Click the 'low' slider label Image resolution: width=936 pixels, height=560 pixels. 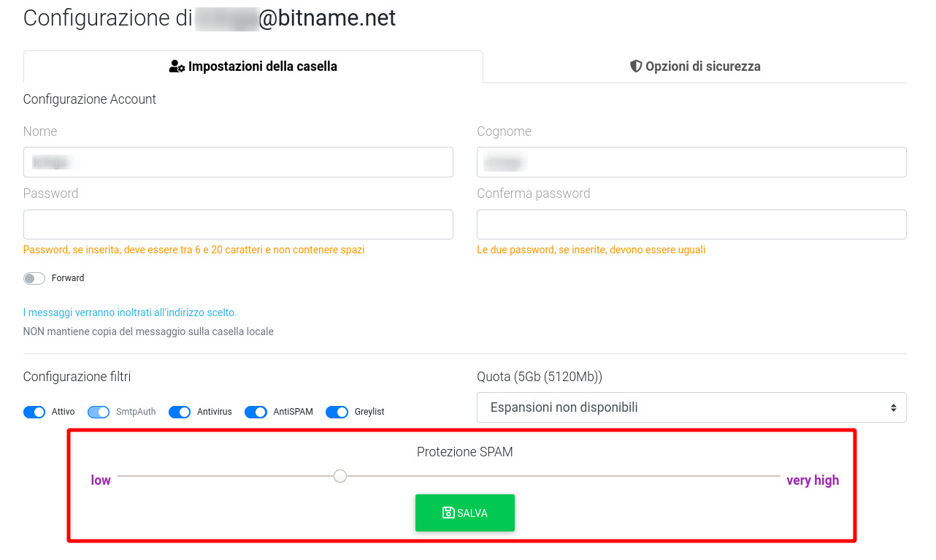pos(101,480)
